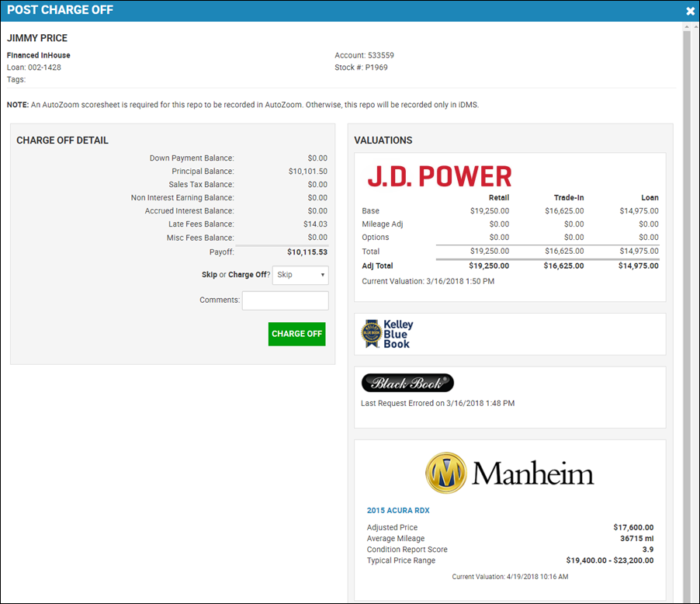Open the Skip or Charge Off dropdown

tap(300, 275)
